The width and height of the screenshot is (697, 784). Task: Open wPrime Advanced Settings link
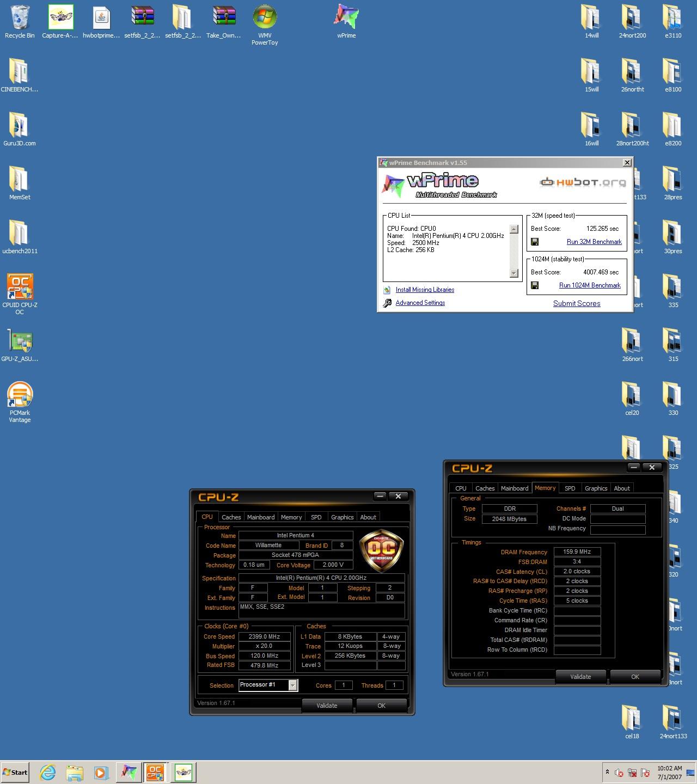420,303
